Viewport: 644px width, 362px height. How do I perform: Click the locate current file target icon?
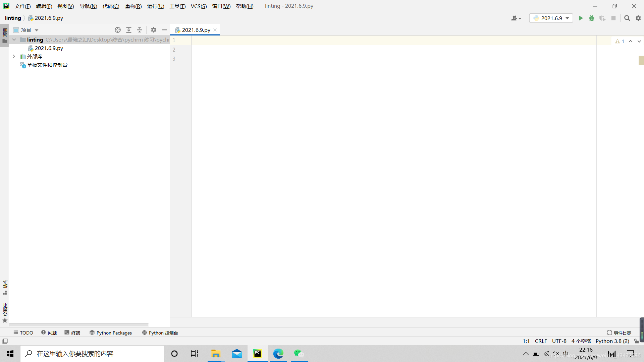pos(118,30)
